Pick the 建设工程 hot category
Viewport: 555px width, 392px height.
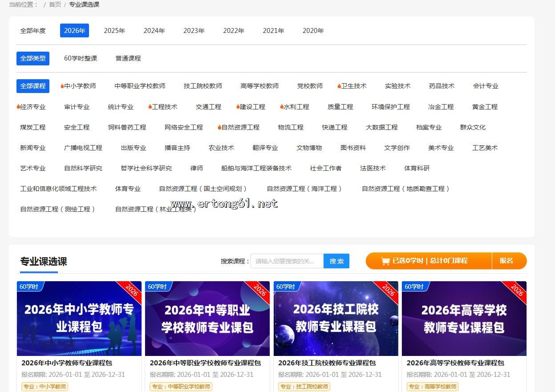252,107
